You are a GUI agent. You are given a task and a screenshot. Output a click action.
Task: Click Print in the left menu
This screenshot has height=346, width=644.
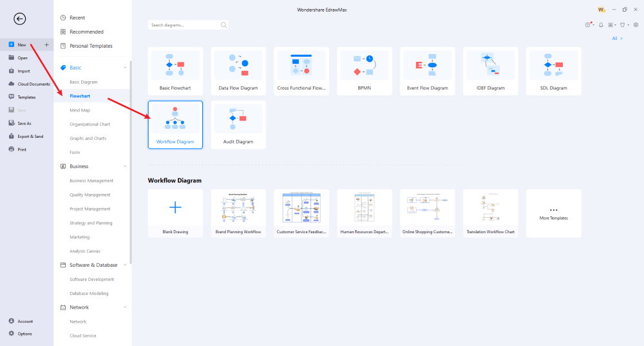tap(22, 149)
